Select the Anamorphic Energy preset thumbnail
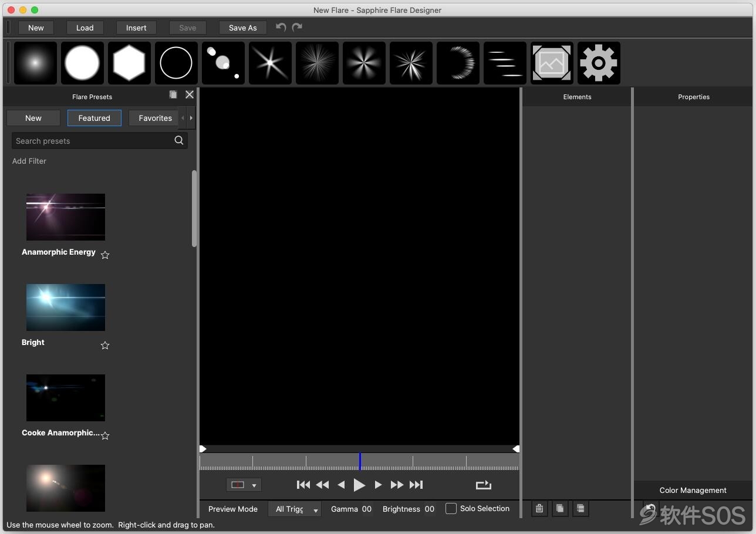The width and height of the screenshot is (756, 534). (66, 217)
